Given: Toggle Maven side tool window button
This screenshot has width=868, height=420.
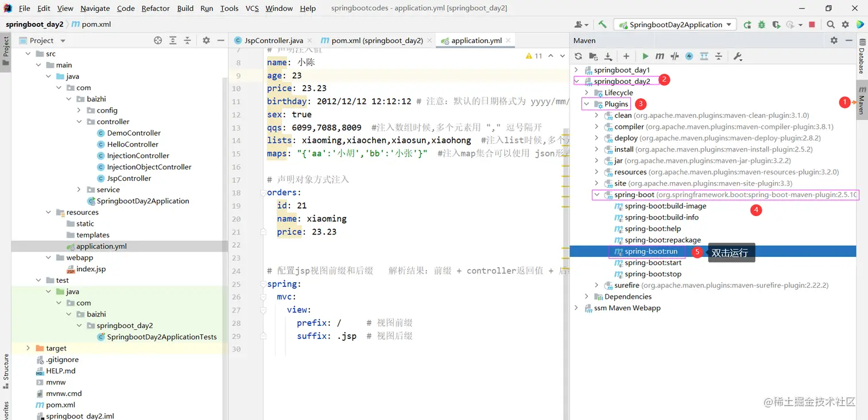Looking at the screenshot, I should pos(862,101).
